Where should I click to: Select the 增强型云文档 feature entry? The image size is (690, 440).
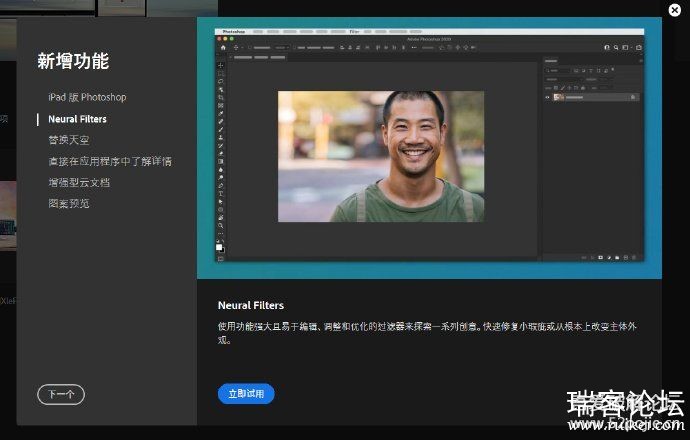point(79,182)
